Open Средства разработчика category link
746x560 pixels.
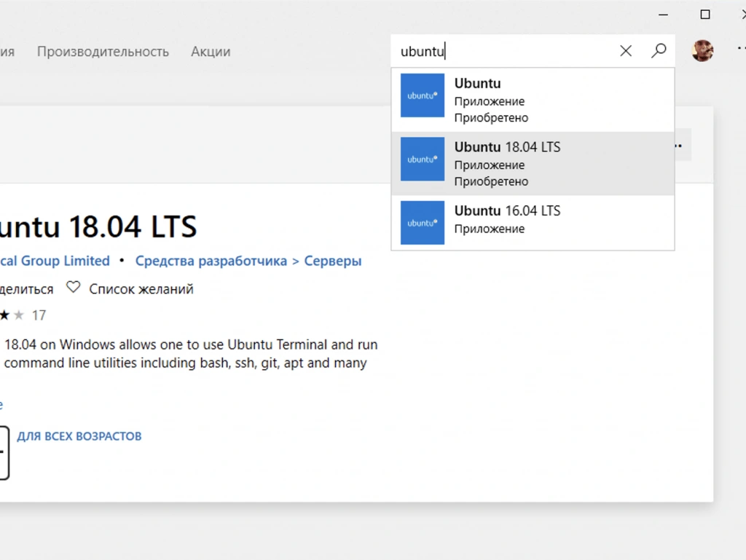(211, 261)
